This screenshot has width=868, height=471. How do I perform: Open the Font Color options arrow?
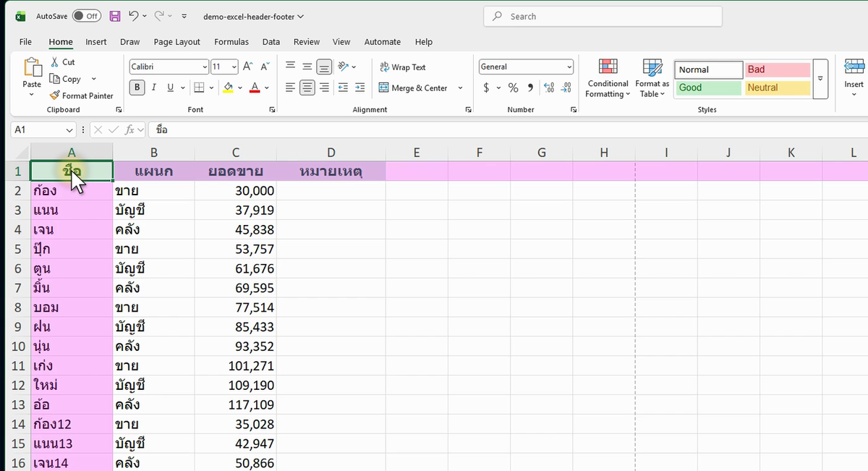267,88
